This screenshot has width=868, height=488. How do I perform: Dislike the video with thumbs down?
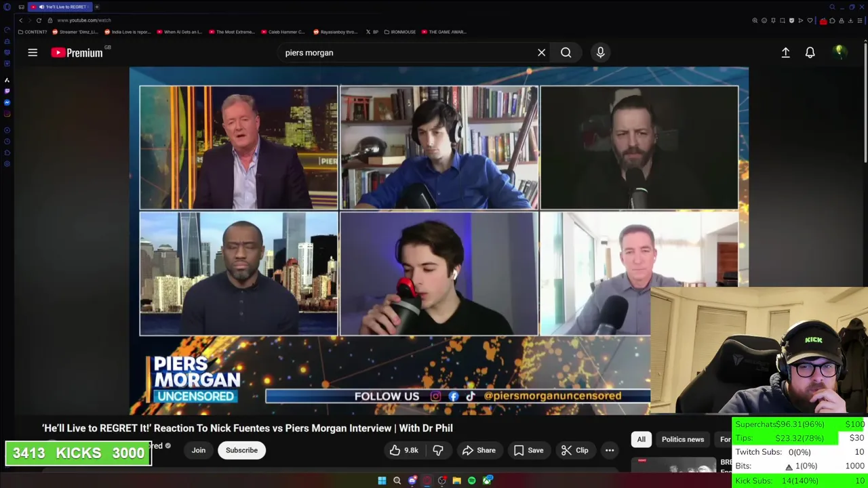click(x=438, y=450)
